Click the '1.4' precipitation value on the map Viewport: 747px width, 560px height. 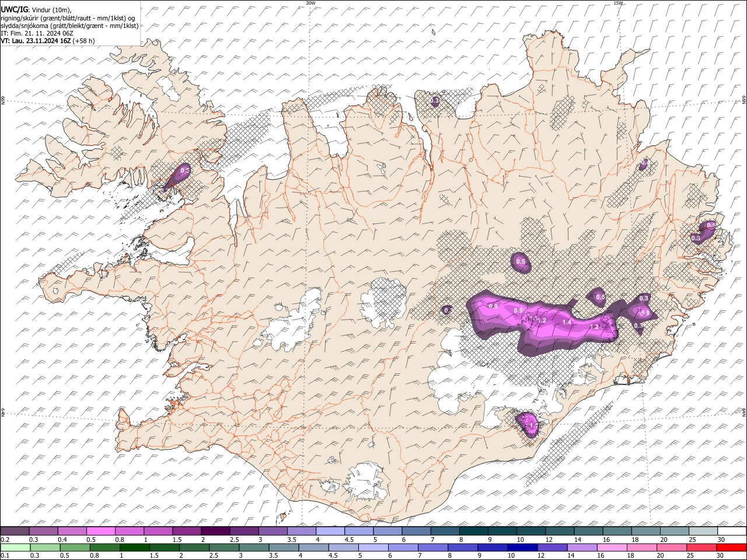pos(566,322)
